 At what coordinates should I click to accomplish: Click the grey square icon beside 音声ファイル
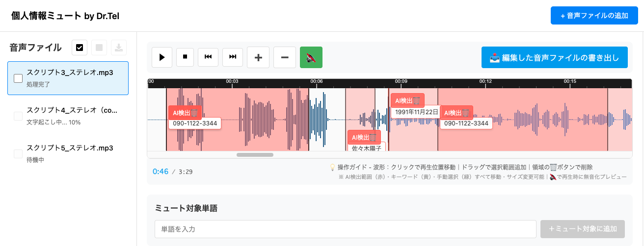pos(99,48)
